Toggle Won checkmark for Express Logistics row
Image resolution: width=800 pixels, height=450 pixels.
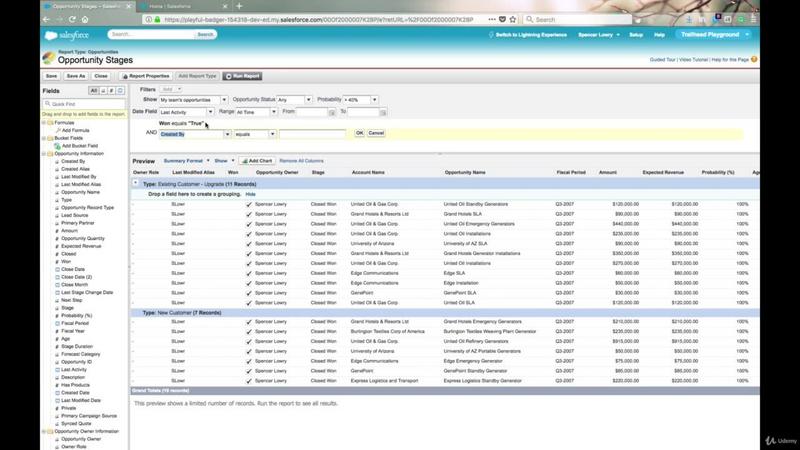(249, 381)
